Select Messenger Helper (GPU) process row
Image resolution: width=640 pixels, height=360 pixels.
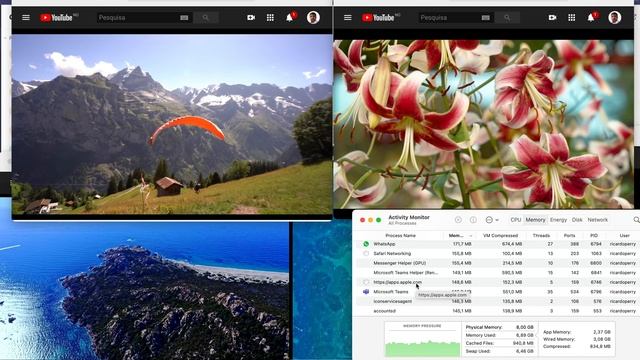click(x=498, y=263)
